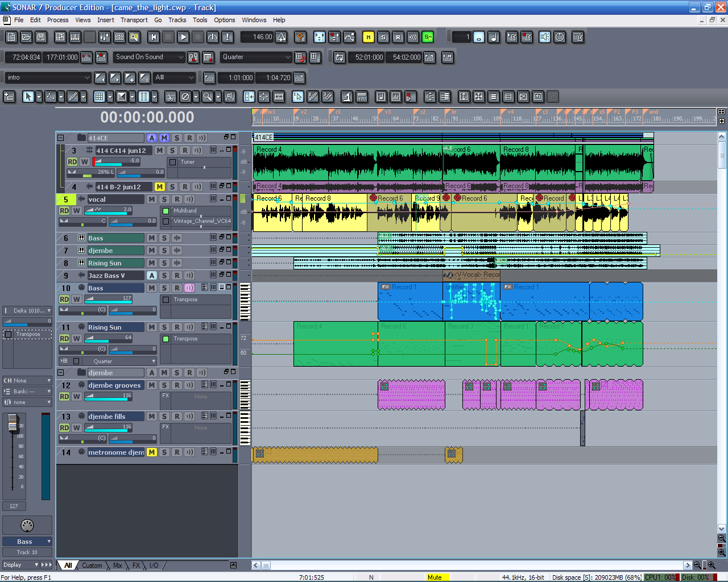Adjust the vocal track volume slider
This screenshot has width=728, height=582.
108,210
